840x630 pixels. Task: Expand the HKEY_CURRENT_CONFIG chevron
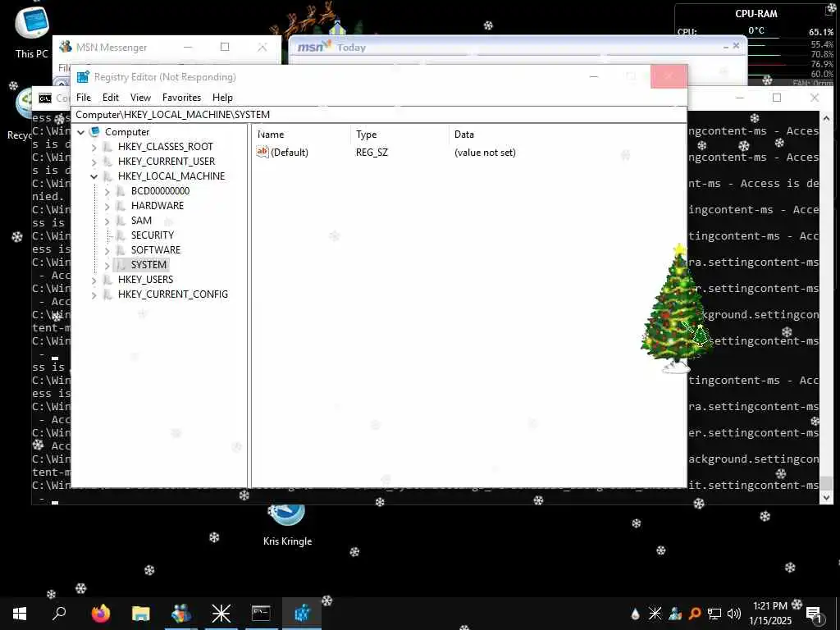pos(94,294)
